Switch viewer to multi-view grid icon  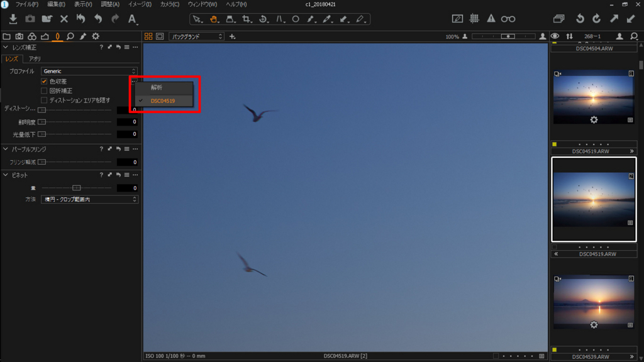[x=148, y=36]
